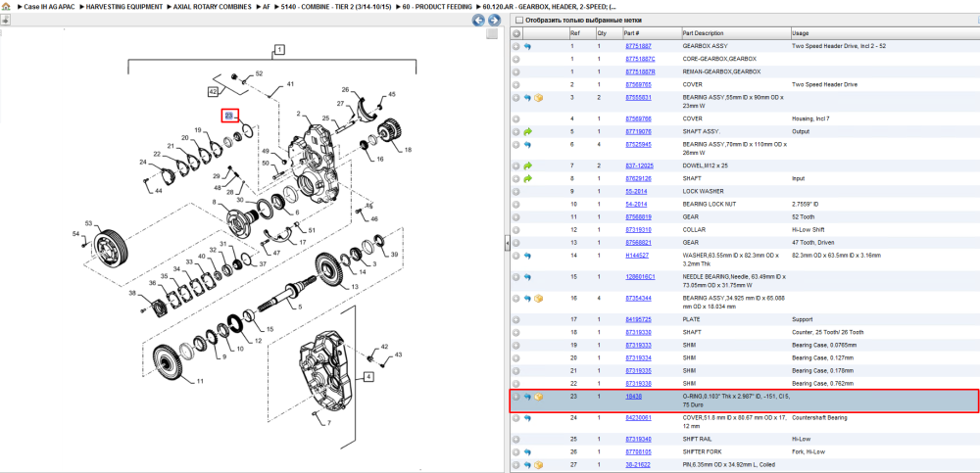Click the package icon on the O-RING row

pyautogui.click(x=538, y=397)
